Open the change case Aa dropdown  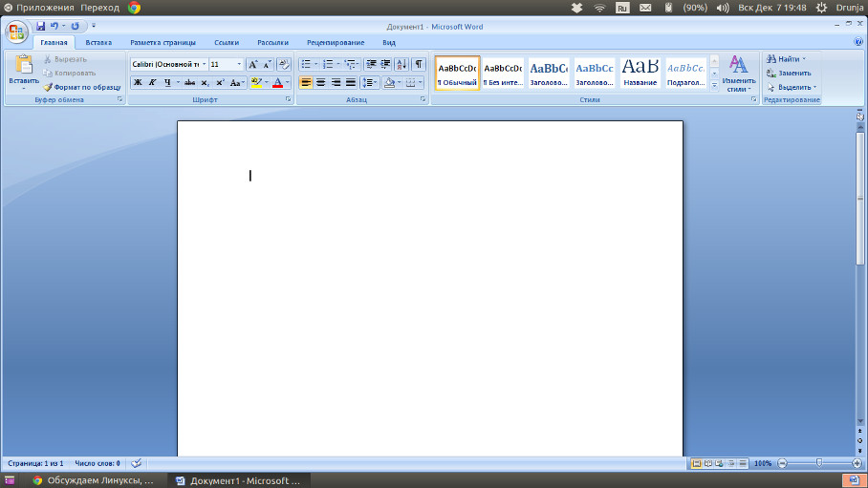pyautogui.click(x=237, y=82)
